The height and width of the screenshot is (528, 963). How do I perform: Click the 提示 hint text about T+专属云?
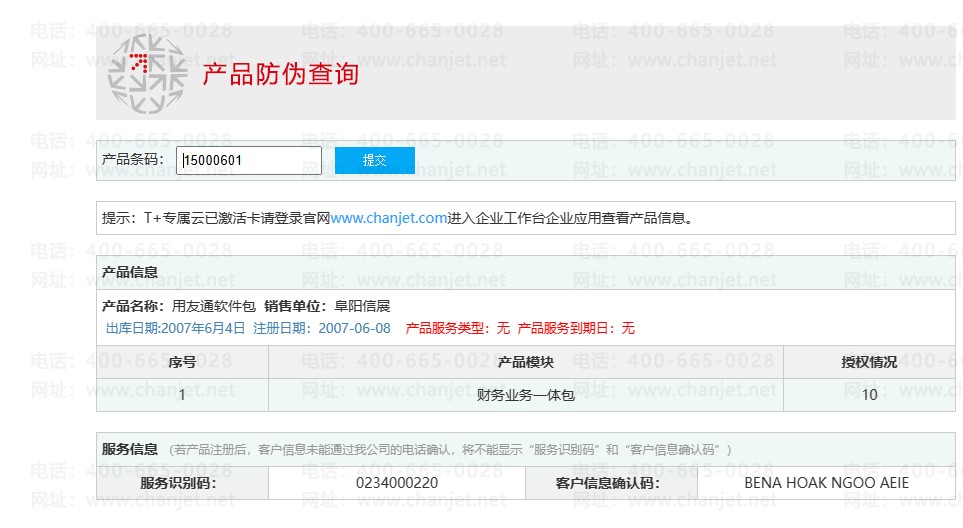pos(398,218)
